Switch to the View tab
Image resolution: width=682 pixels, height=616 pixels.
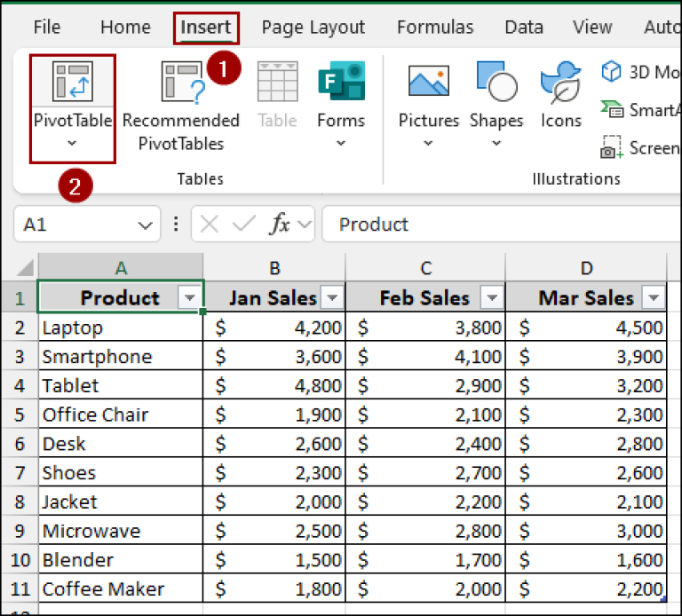[592, 27]
